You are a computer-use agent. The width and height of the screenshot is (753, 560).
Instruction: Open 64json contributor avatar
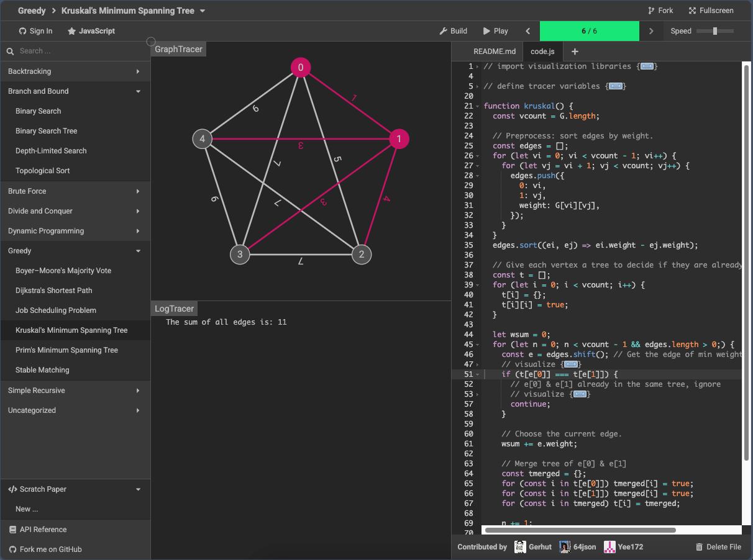pyautogui.click(x=565, y=547)
